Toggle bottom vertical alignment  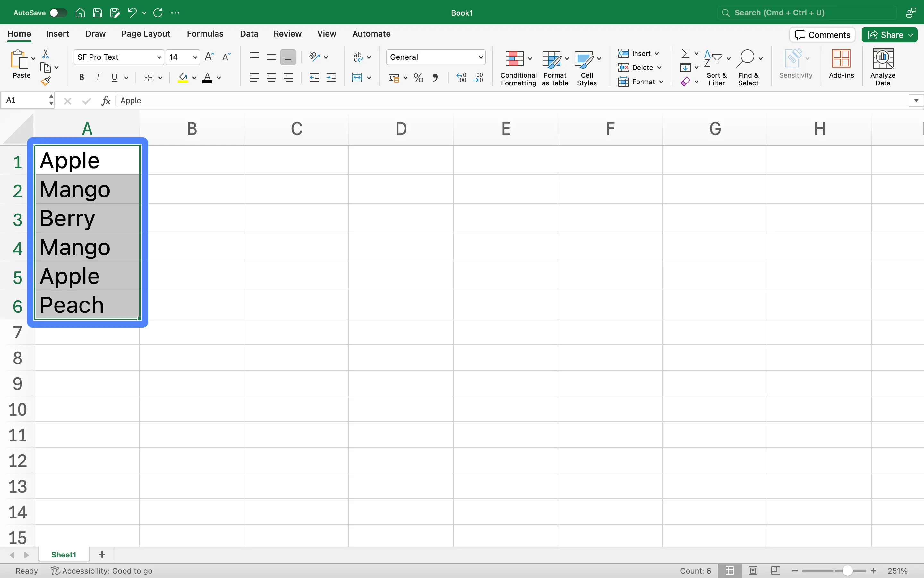(x=288, y=57)
